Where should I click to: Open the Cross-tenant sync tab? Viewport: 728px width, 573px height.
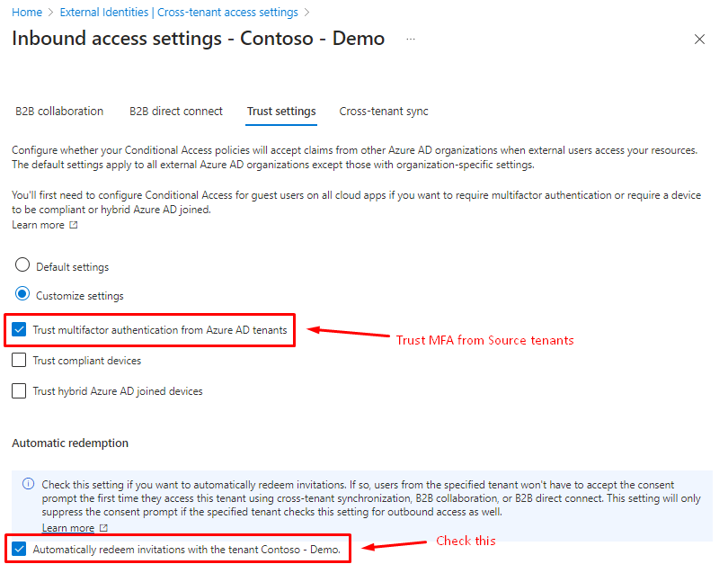click(x=384, y=112)
